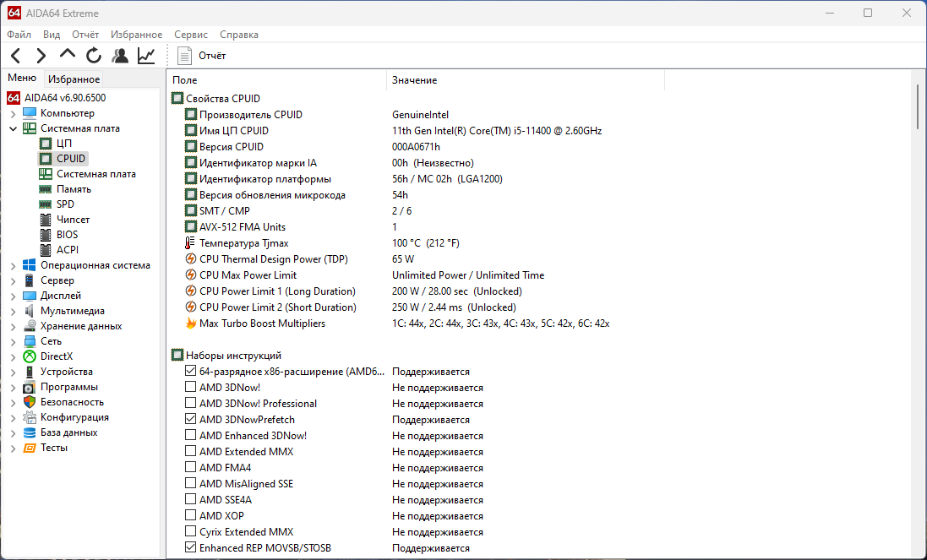Click the Имя ЦП CPUID row
Image resolution: width=927 pixels, height=560 pixels.
click(x=393, y=131)
